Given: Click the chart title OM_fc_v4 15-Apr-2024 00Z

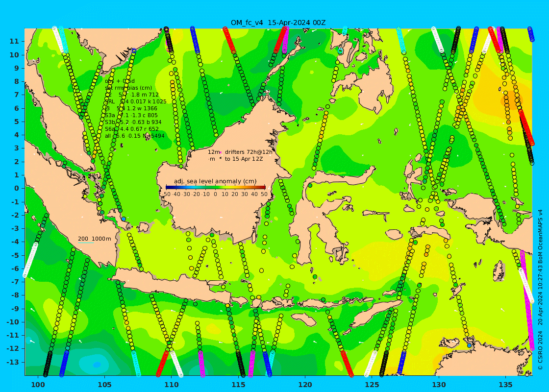Looking at the screenshot, I should point(278,23).
